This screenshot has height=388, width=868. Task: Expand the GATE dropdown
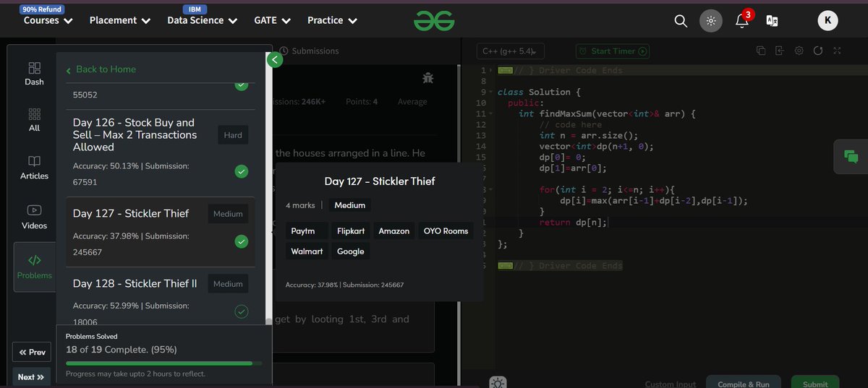[x=272, y=20]
